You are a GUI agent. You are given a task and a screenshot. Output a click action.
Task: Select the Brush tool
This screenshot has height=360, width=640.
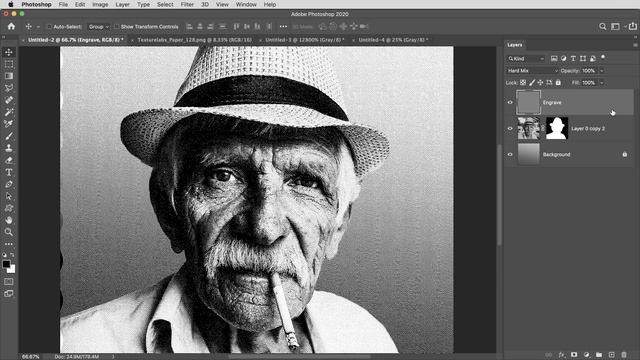pos(9,136)
